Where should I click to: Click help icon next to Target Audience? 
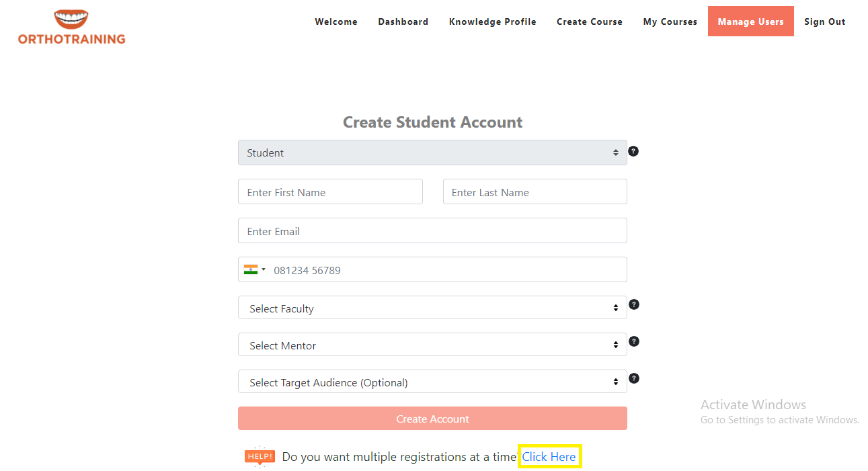(x=633, y=378)
